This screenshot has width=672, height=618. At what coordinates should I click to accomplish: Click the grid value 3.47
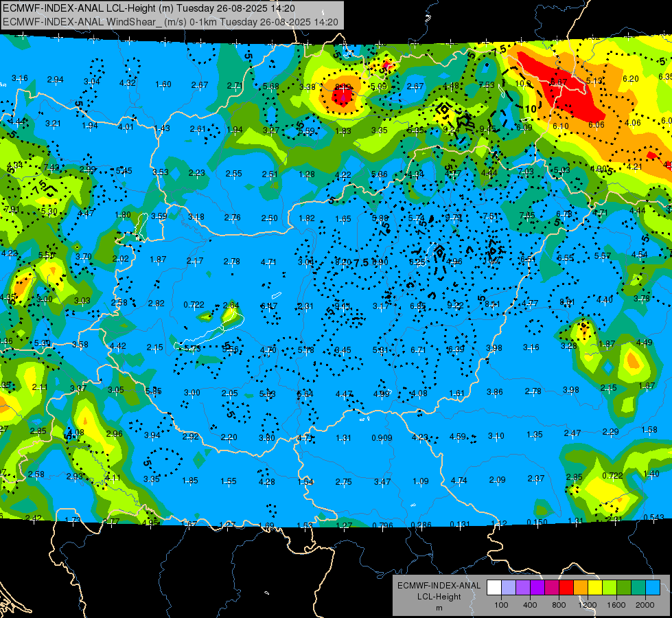point(382,481)
